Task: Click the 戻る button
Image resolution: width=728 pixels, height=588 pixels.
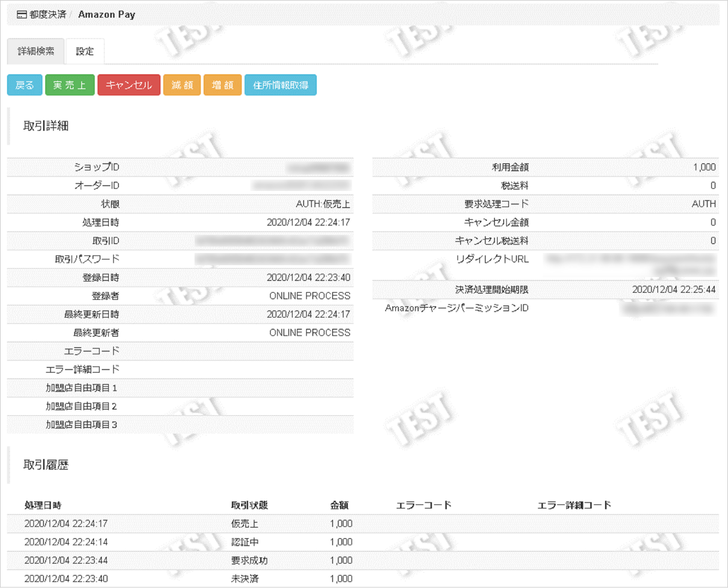Action: 24,85
